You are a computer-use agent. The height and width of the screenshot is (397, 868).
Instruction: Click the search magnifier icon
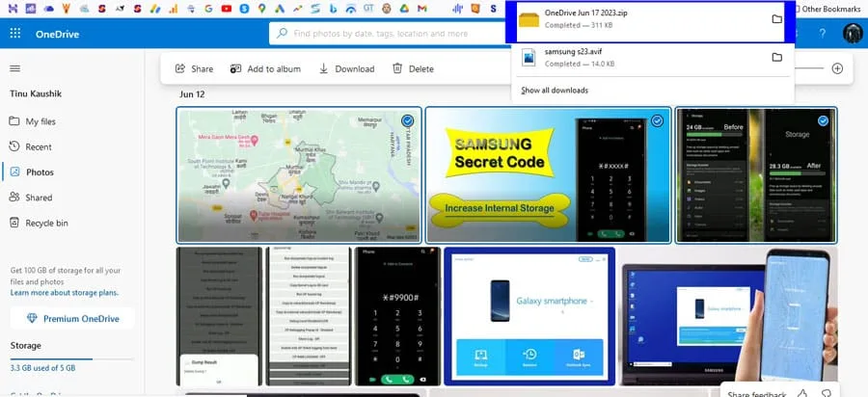(282, 33)
